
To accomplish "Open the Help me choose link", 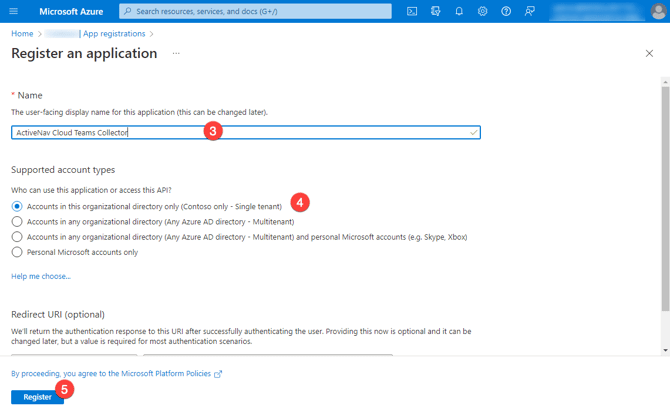I will pos(41,276).
